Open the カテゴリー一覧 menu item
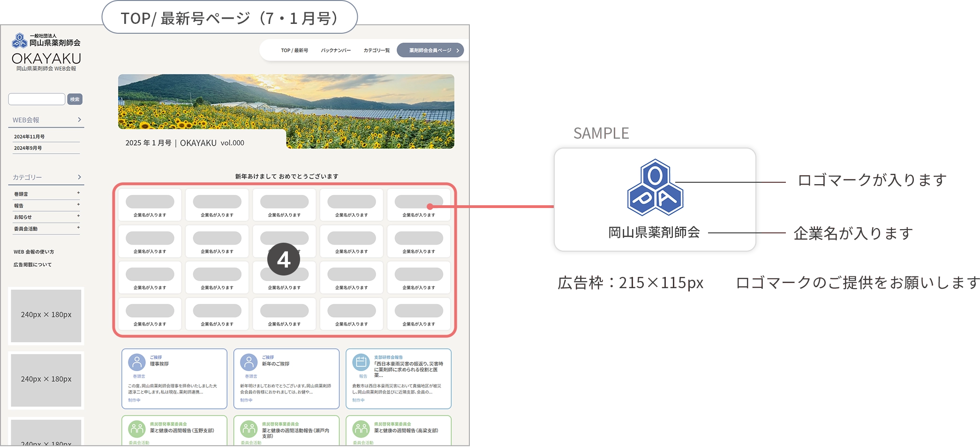Image resolution: width=980 pixels, height=447 pixels. [x=377, y=51]
